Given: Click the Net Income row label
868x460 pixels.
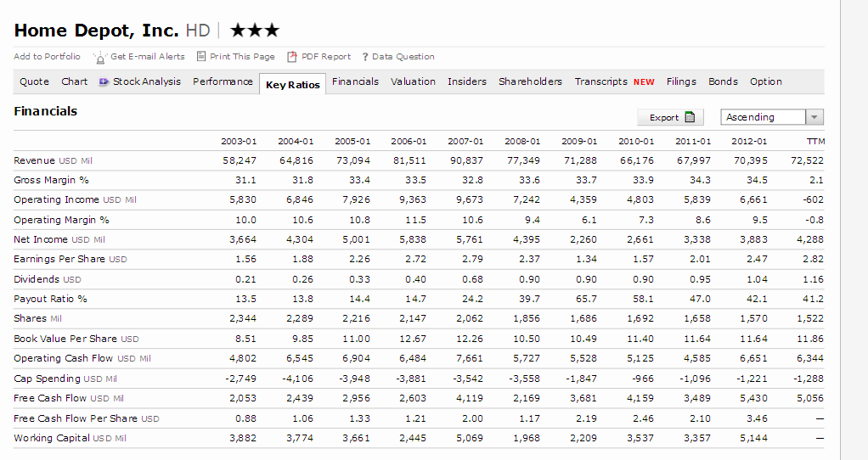Looking at the screenshot, I should 59,239.
